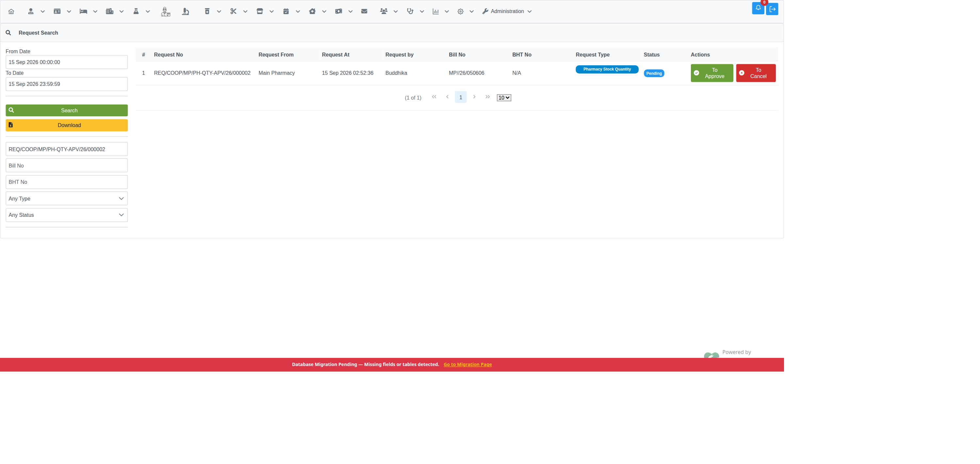Click To Approve for request 000002

coord(712,73)
